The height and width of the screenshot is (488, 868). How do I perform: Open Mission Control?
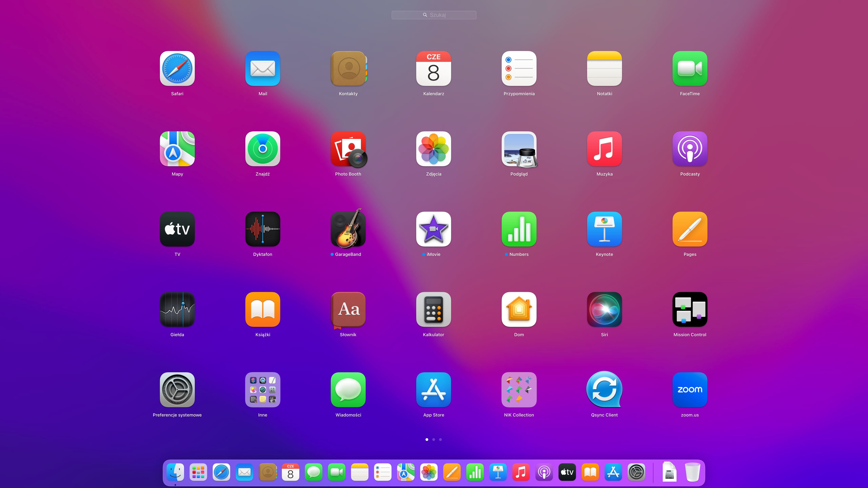[690, 310]
